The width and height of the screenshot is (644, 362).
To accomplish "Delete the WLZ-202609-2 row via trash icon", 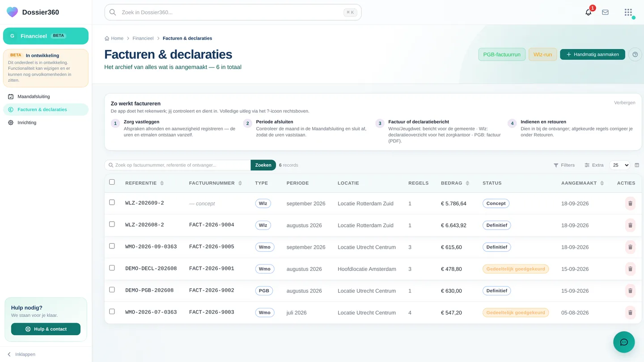I will (630, 203).
